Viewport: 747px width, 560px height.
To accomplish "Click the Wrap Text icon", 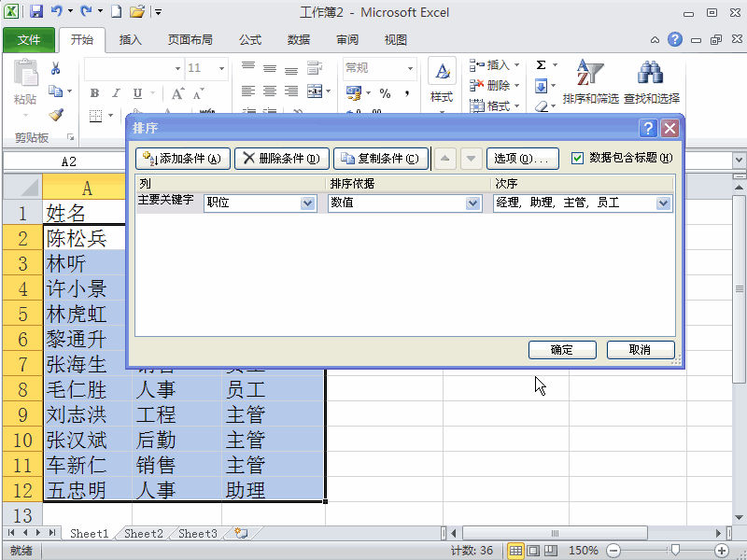I will (315, 68).
